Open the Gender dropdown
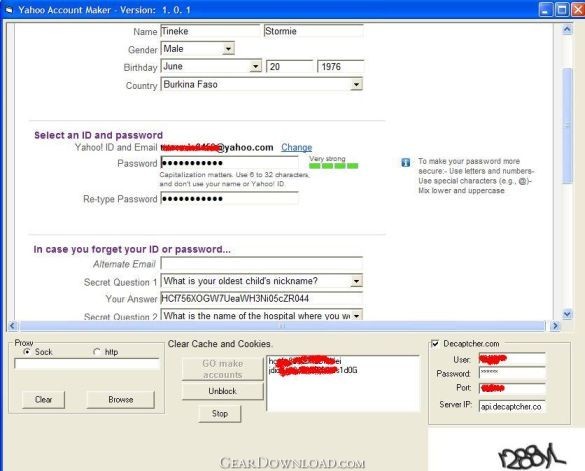This screenshot has height=471, width=585. (228, 49)
